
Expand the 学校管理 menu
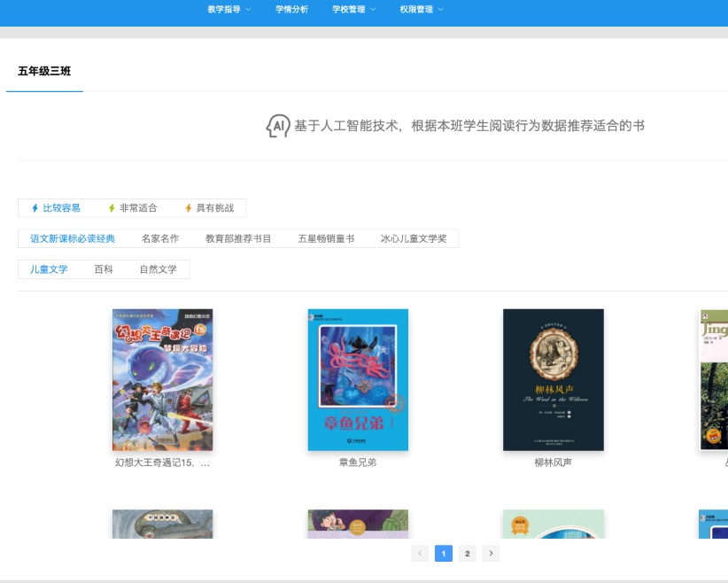click(353, 9)
